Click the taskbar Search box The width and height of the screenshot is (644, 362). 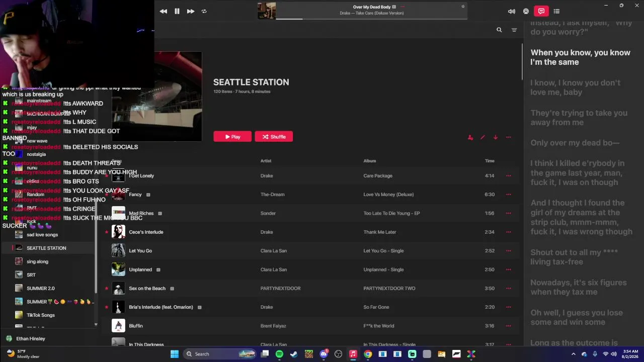[x=220, y=354]
